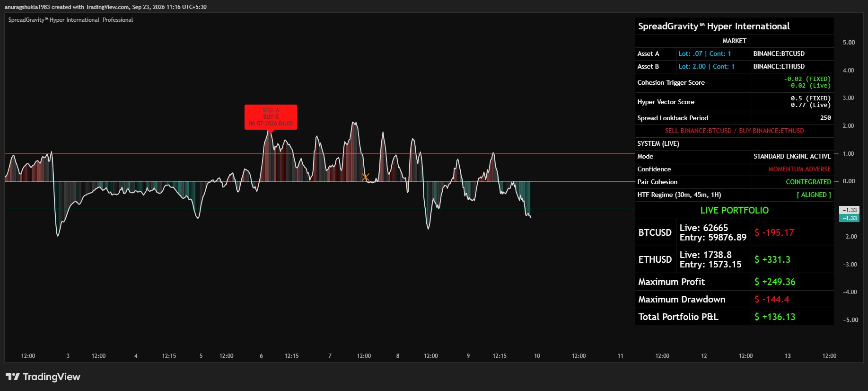Click the Asset B lot size text
The image size is (868, 391).
[x=706, y=67]
